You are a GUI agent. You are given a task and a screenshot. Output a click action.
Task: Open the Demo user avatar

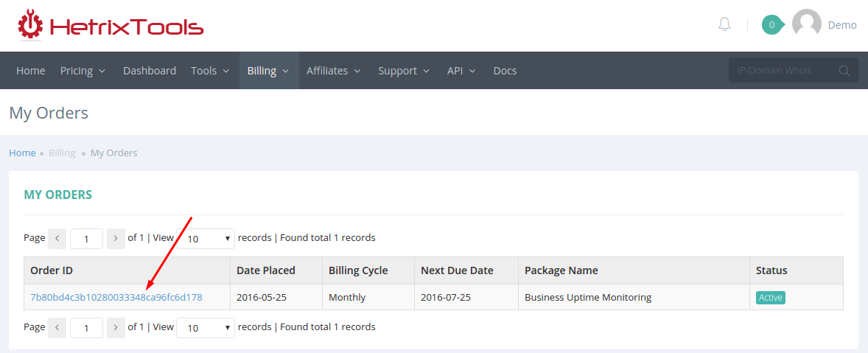point(807,24)
